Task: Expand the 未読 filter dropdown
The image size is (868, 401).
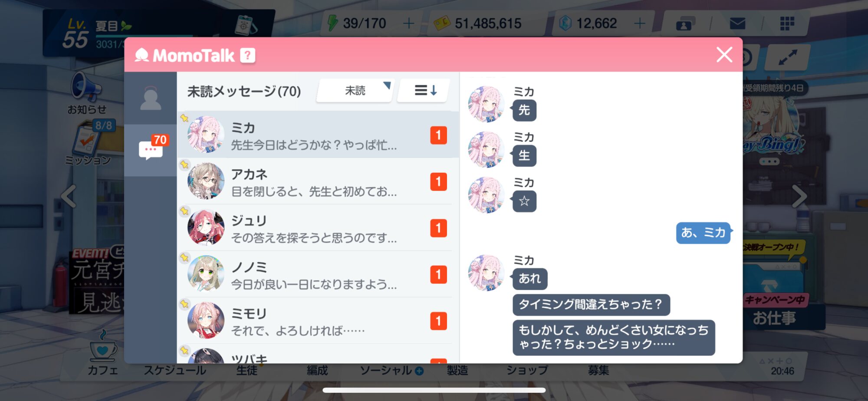Action: point(355,90)
